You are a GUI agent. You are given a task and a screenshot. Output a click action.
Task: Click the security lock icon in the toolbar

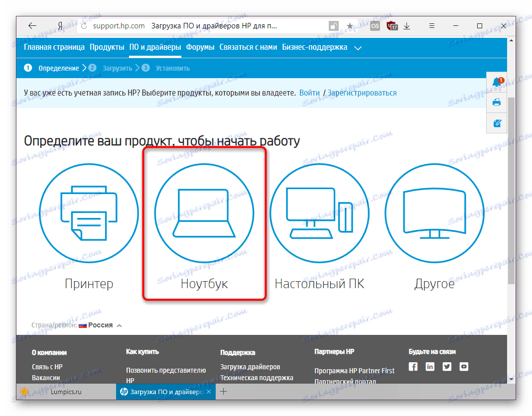(333, 25)
